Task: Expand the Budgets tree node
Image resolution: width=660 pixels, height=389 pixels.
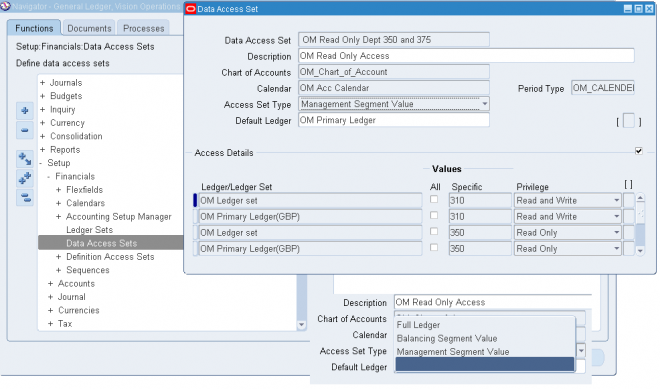Action: 43,96
